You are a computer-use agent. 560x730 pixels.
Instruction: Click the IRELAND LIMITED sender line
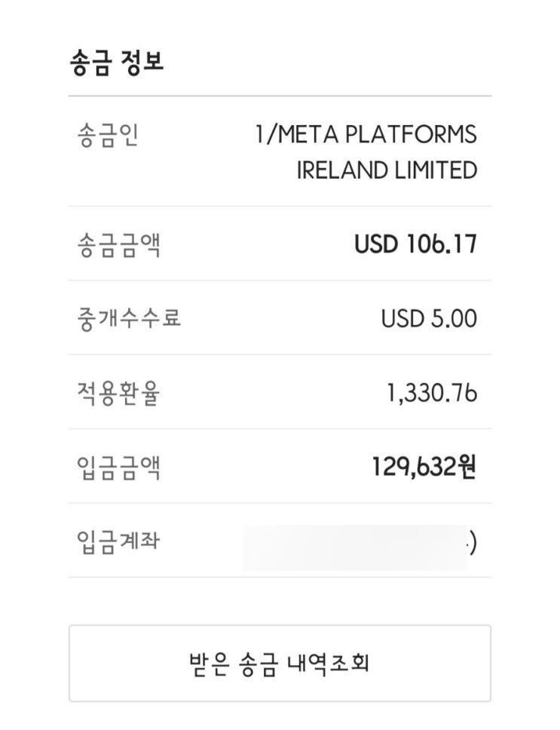(387, 170)
